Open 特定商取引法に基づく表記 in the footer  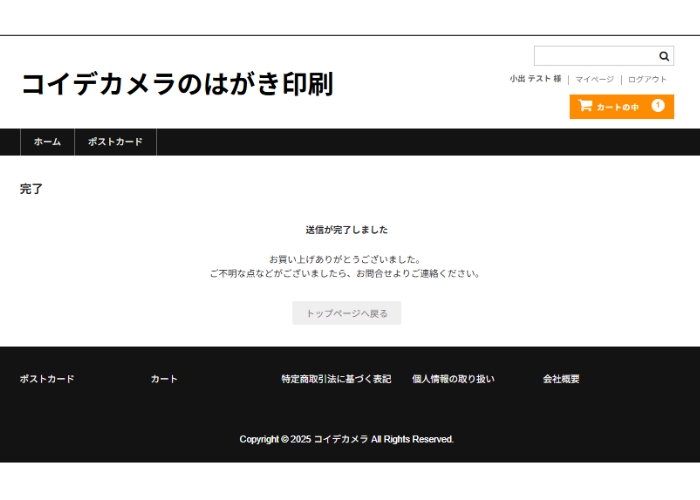(x=336, y=379)
